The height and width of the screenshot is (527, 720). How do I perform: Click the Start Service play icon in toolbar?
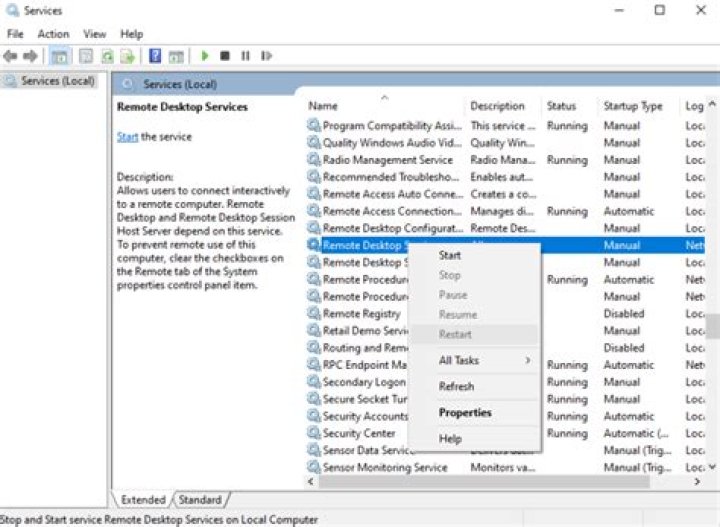point(205,56)
